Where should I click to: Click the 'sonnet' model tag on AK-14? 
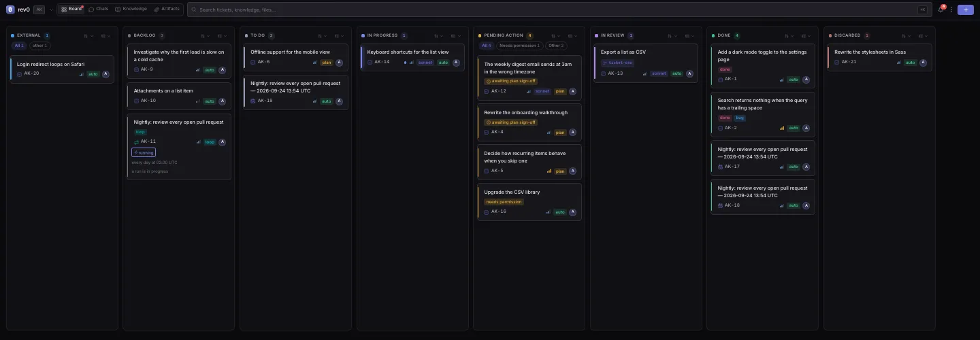(425, 62)
